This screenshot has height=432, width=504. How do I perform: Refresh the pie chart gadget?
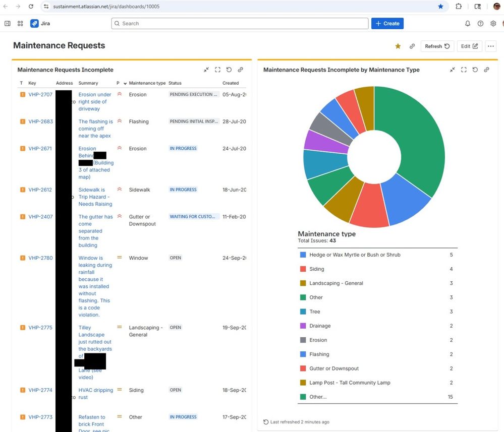(x=475, y=70)
